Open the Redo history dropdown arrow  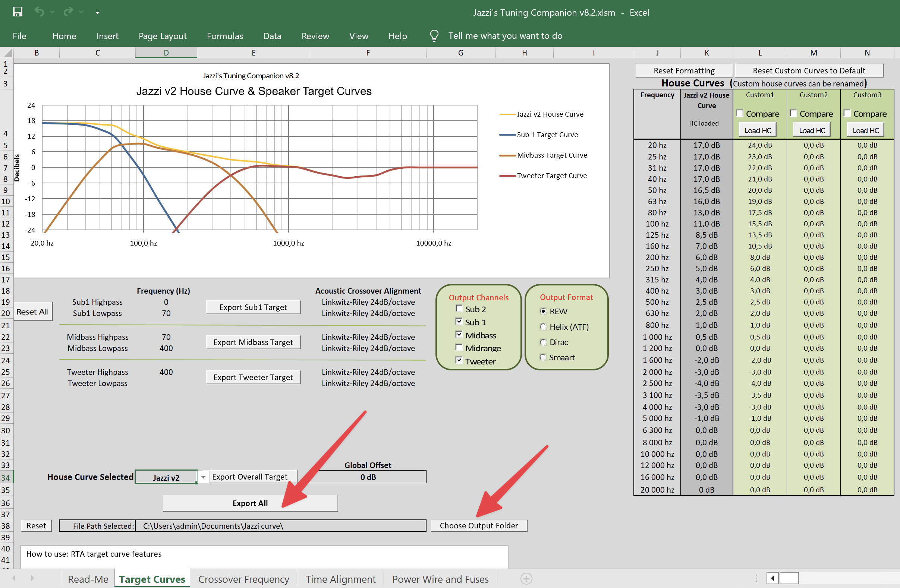pos(81,12)
